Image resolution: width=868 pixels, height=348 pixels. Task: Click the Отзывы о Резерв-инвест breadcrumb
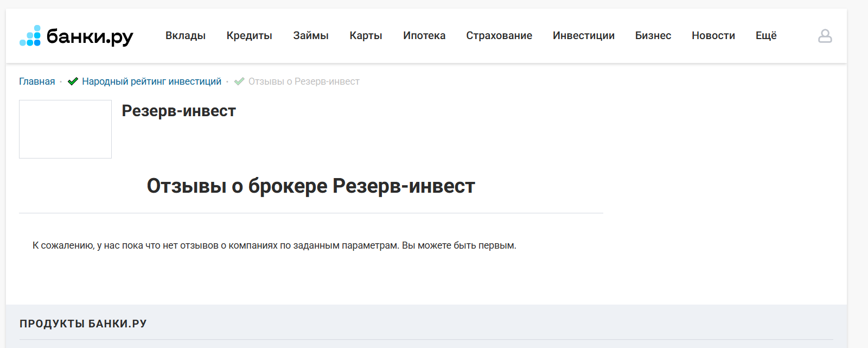[304, 81]
